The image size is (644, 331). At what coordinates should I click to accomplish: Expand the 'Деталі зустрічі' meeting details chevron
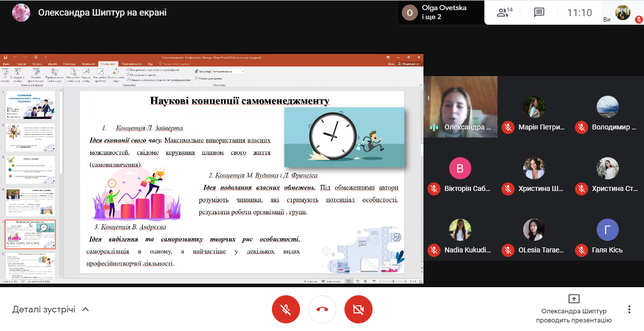pos(86,309)
